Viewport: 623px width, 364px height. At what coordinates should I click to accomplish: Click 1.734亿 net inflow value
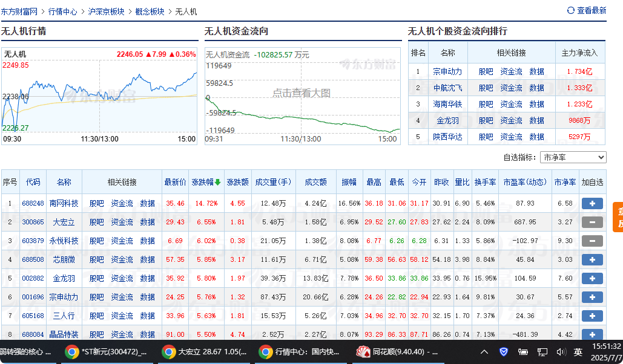tap(579, 71)
